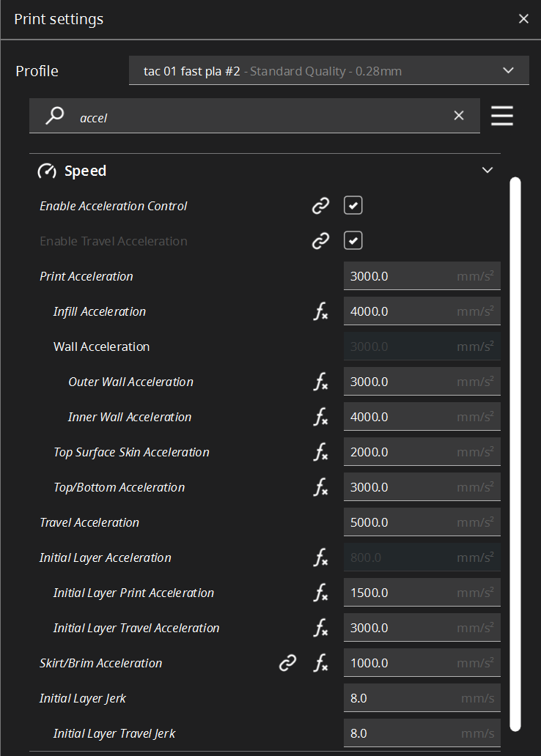Click the Print Acceleration value field
The height and width of the screenshot is (756, 541).
tap(400, 276)
